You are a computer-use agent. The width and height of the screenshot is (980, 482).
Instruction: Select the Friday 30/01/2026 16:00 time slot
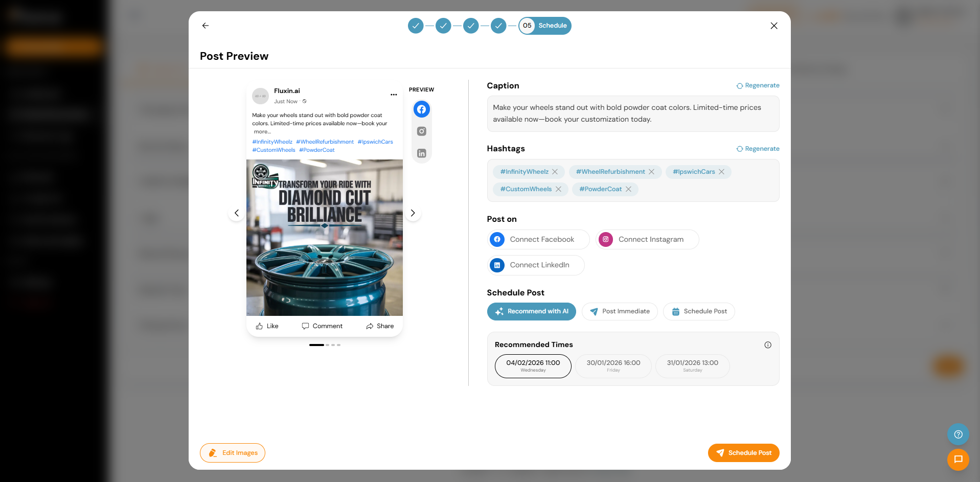(x=613, y=365)
